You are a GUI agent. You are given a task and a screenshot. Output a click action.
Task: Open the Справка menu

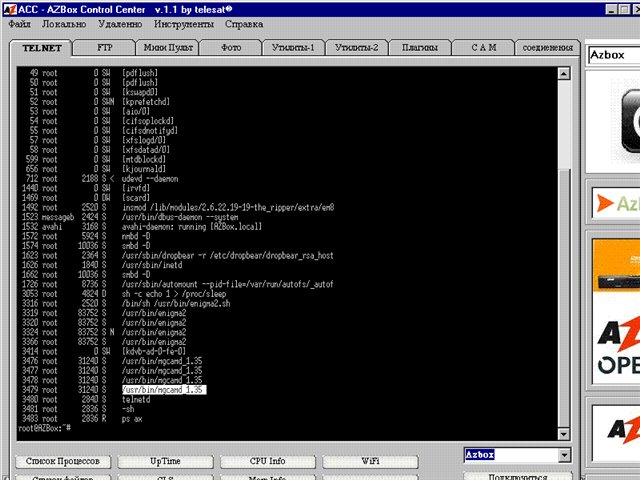pos(244,24)
